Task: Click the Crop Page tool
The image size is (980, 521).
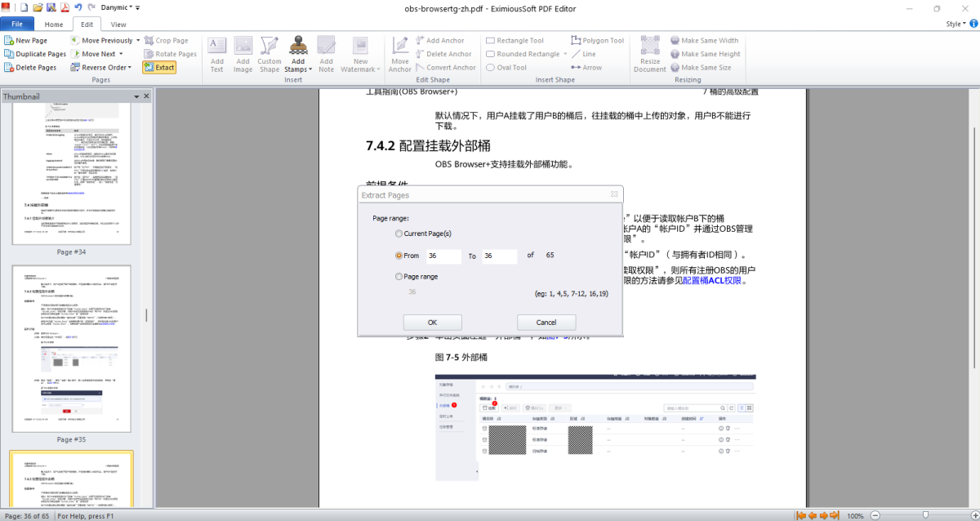Action: pyautogui.click(x=166, y=40)
